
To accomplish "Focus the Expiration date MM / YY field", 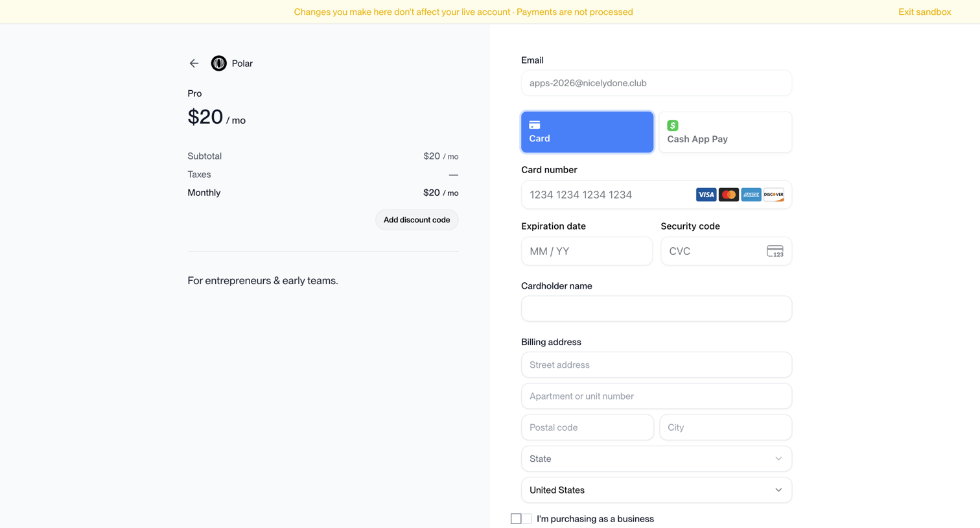I will (x=587, y=251).
